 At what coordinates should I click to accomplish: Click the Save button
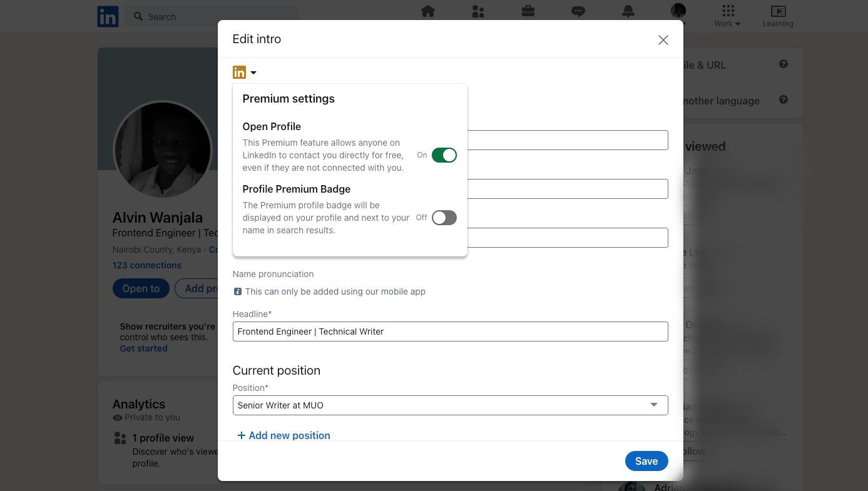tap(646, 461)
